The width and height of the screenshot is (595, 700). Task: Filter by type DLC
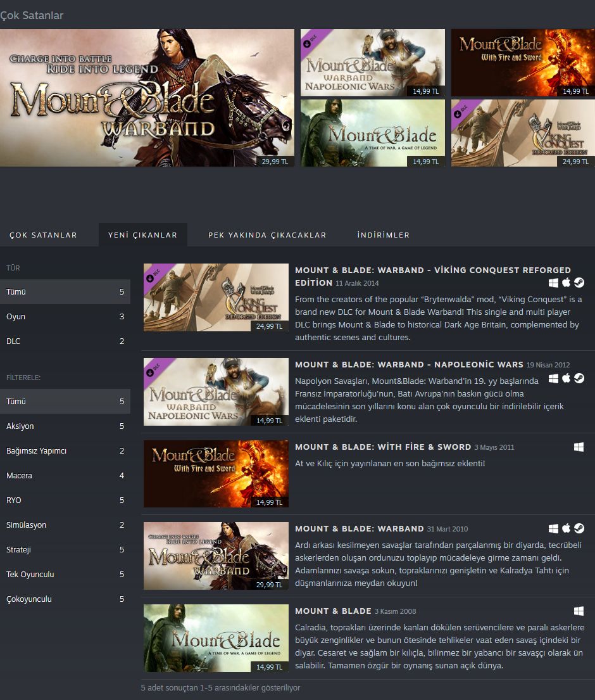pos(65,341)
